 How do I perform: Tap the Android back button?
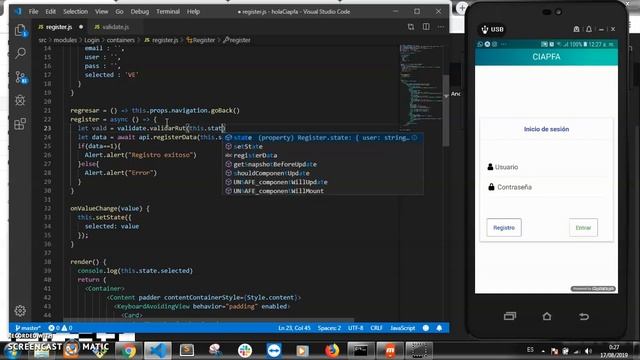point(584,316)
